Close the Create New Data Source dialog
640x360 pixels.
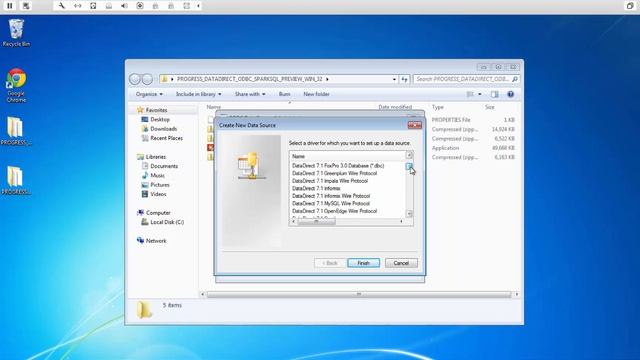pyautogui.click(x=414, y=125)
